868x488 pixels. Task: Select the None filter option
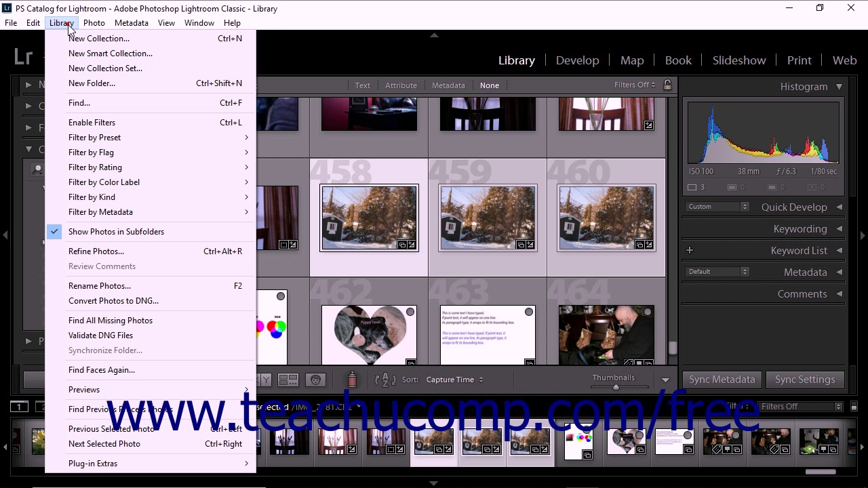point(490,85)
